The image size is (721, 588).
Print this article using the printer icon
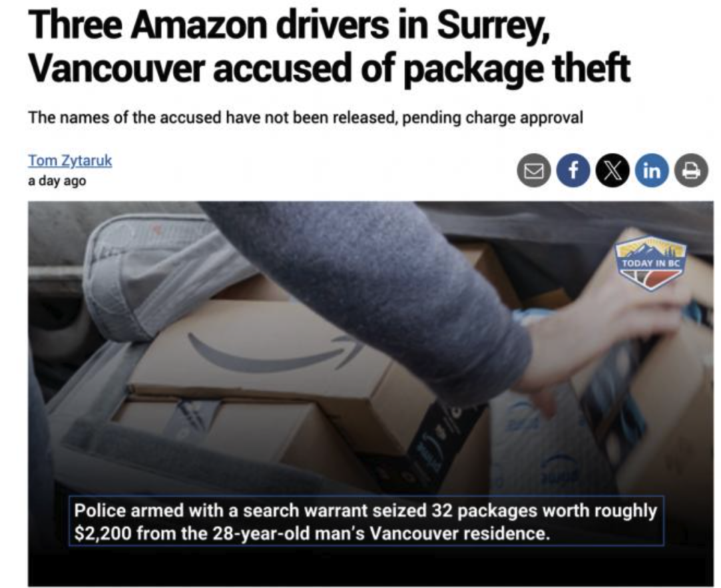coord(691,171)
